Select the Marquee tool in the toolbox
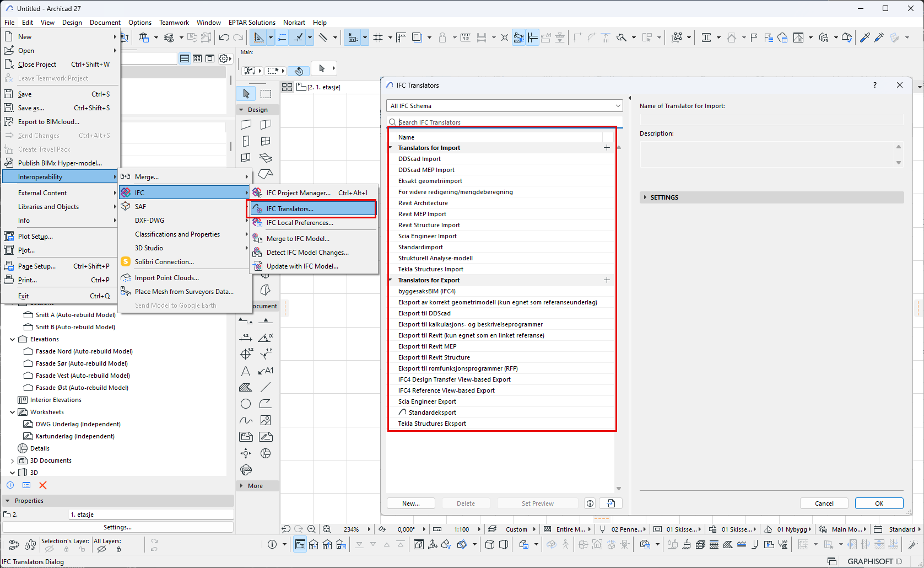 click(x=266, y=94)
